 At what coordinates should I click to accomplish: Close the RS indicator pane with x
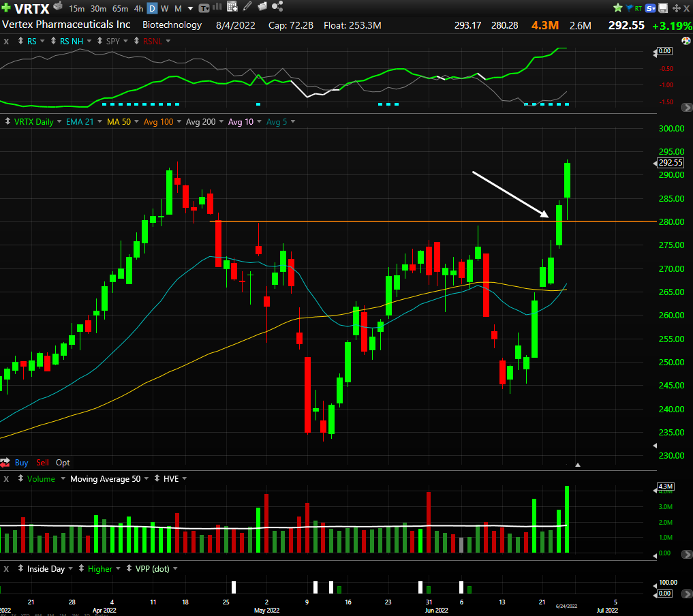(6, 42)
